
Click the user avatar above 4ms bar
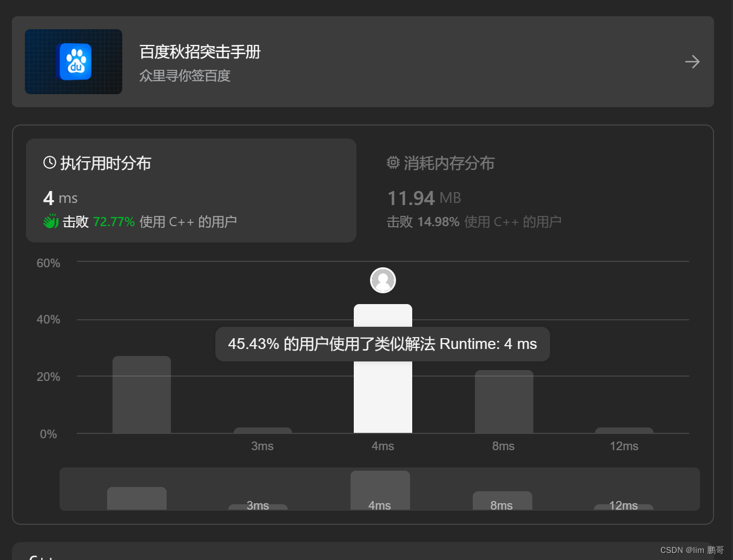click(x=383, y=280)
